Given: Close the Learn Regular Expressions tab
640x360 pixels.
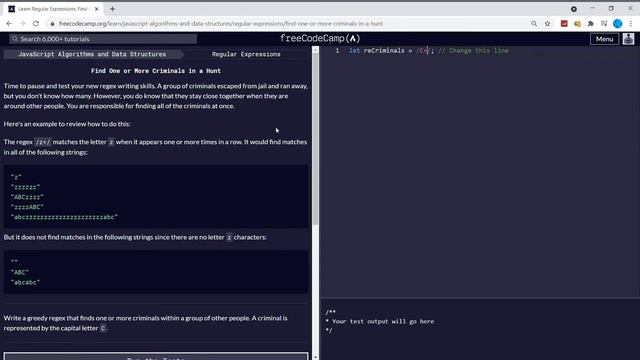Looking at the screenshot, I should click(97, 9).
